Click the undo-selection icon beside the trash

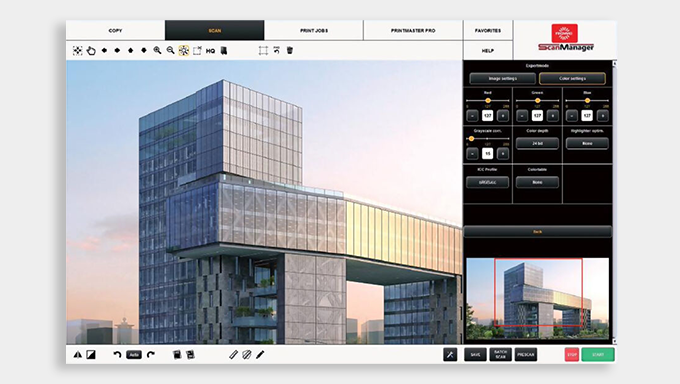tap(277, 50)
